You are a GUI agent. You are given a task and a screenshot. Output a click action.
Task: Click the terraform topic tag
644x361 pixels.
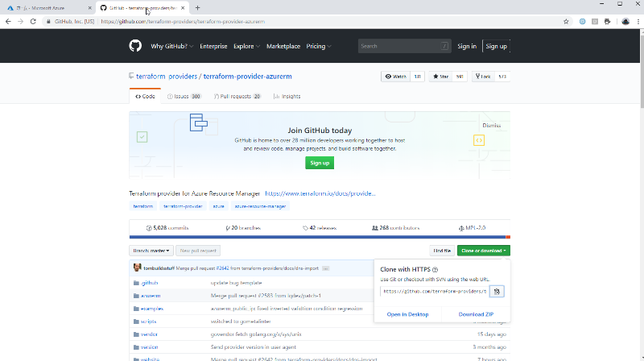click(143, 206)
